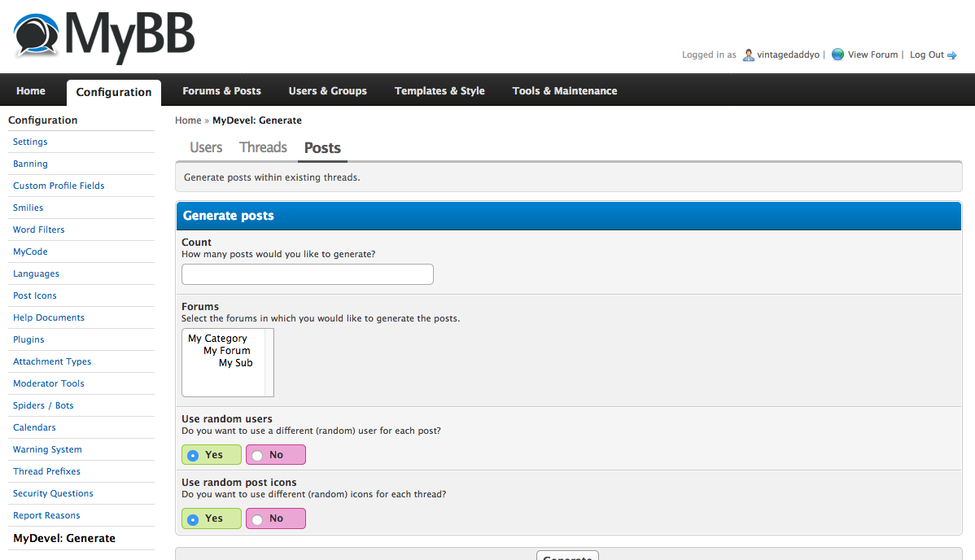Image resolution: width=975 pixels, height=560 pixels.
Task: Open the Plugins sidebar link
Action: point(28,339)
